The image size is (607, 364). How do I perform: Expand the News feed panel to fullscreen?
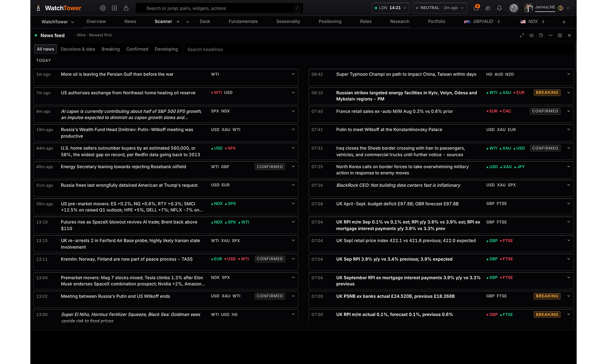tap(522, 36)
